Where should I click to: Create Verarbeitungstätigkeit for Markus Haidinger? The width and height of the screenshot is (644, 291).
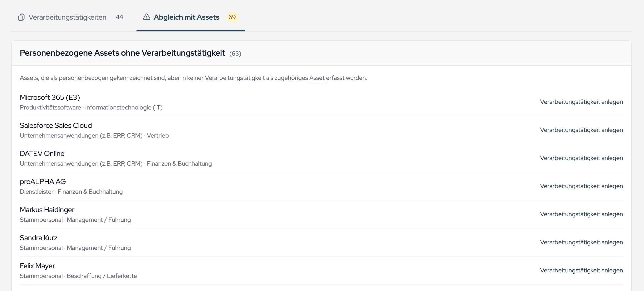click(581, 214)
